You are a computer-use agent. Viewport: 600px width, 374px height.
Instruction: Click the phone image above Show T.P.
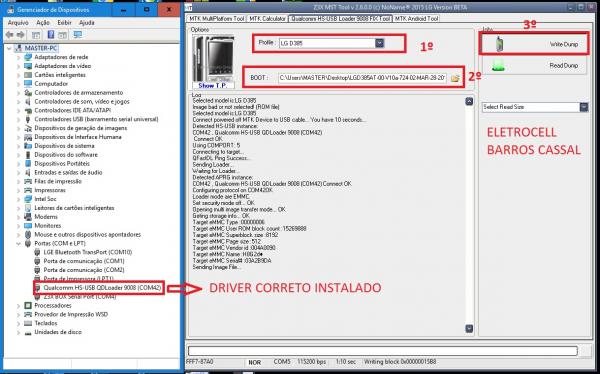213,58
